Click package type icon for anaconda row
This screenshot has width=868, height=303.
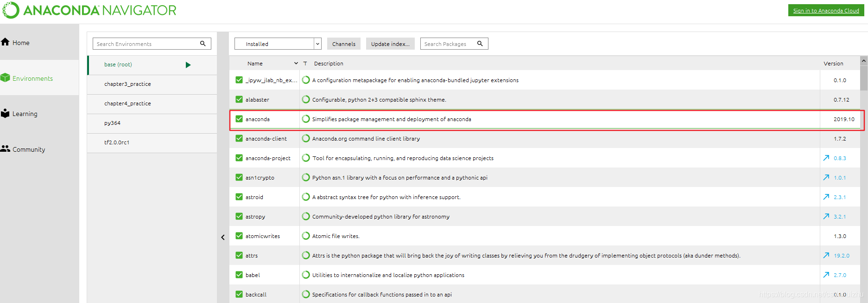[306, 119]
